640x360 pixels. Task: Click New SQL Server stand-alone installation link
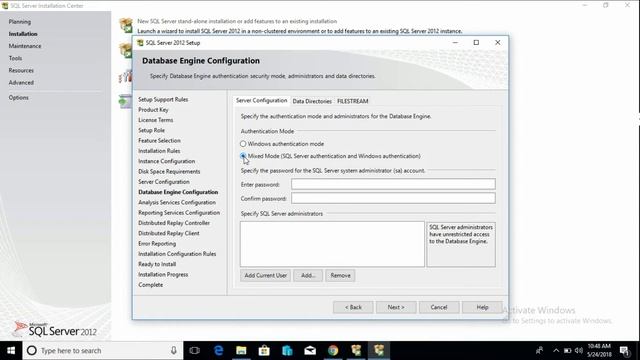pos(237,21)
